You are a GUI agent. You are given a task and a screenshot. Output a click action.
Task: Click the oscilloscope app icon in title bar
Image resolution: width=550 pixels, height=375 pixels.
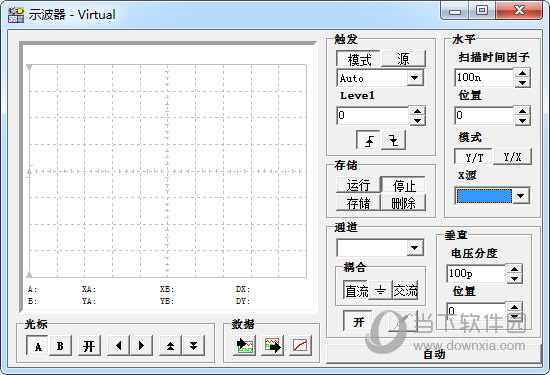tap(16, 15)
